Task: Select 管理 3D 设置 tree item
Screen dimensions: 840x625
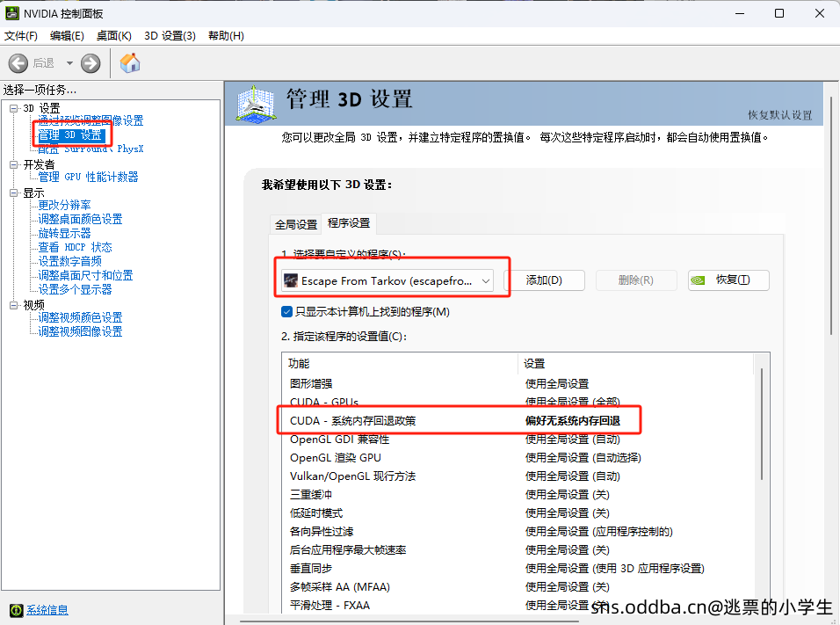Action: click(69, 135)
